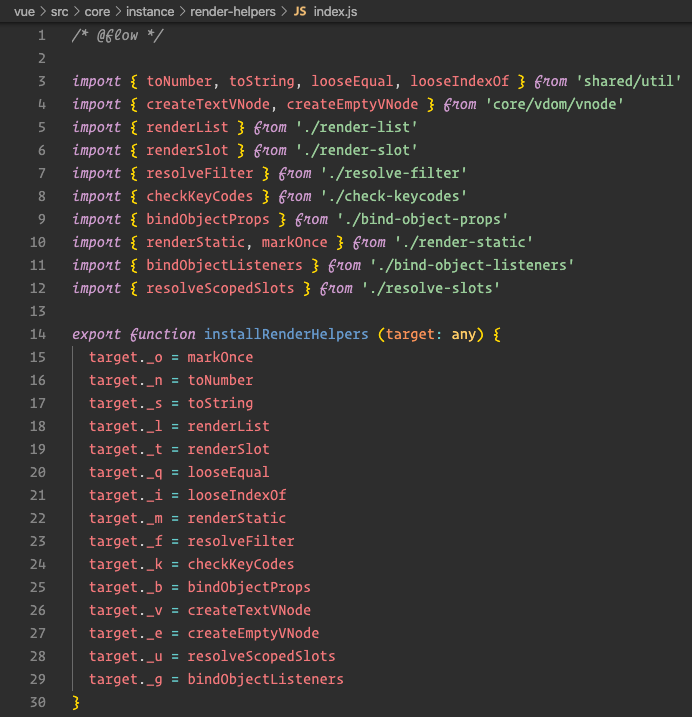Click 'target._n' on line 16

click(125, 380)
